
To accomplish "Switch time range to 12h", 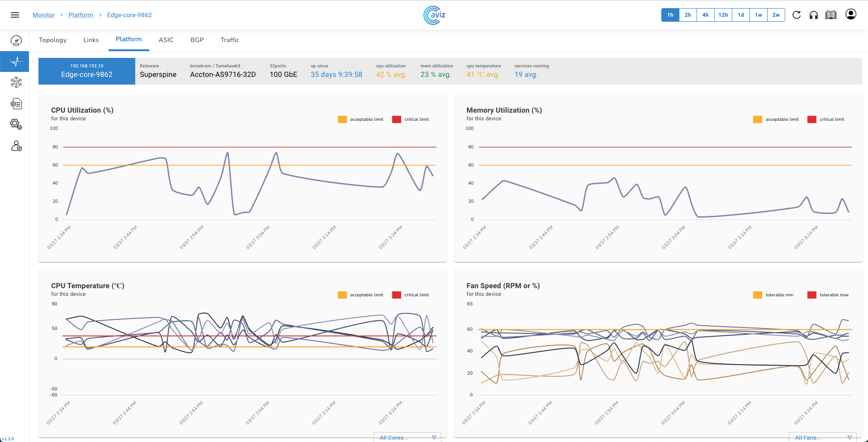I will click(723, 15).
